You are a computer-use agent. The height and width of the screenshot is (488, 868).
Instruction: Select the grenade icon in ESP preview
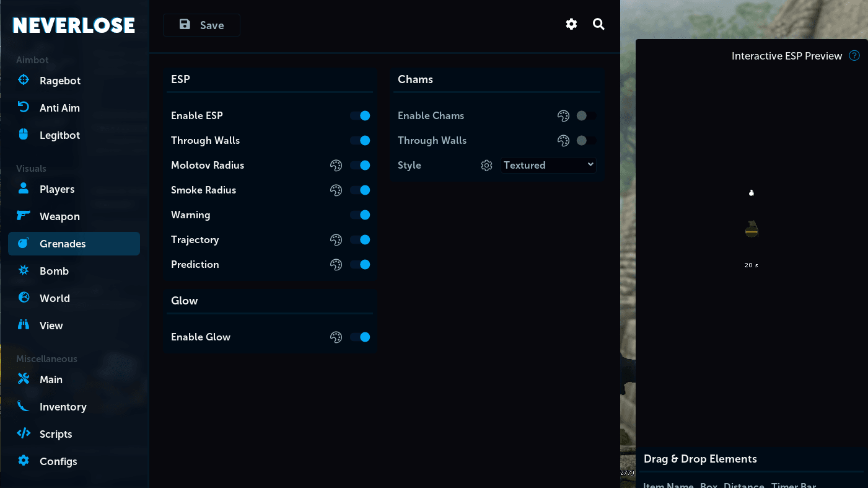click(x=752, y=229)
